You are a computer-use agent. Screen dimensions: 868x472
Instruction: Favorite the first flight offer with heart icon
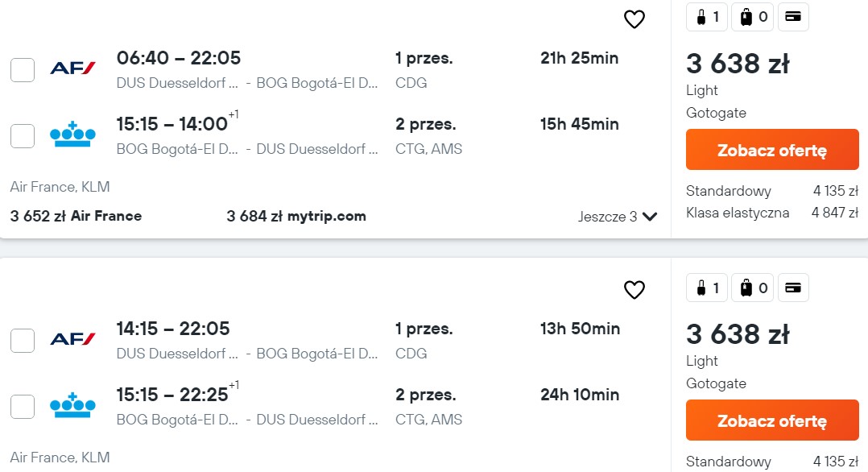click(x=634, y=19)
